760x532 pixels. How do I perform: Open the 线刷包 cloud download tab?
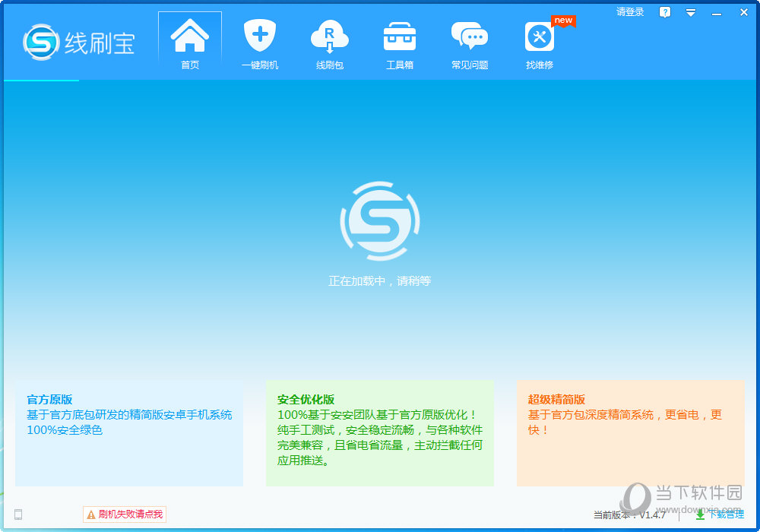coord(330,45)
